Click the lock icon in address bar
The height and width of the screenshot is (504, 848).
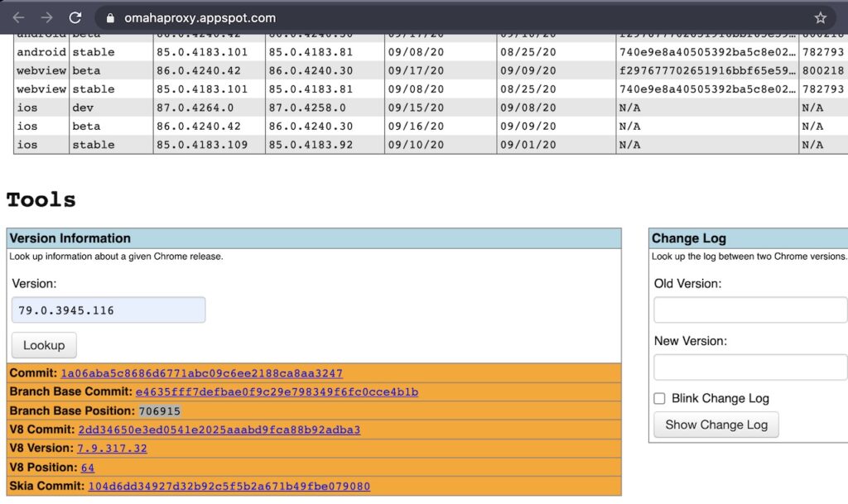(x=110, y=18)
